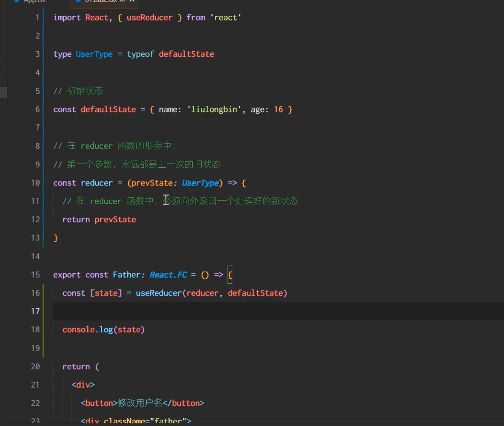Click console.log(state) statement
504x426 pixels.
[x=103, y=330]
